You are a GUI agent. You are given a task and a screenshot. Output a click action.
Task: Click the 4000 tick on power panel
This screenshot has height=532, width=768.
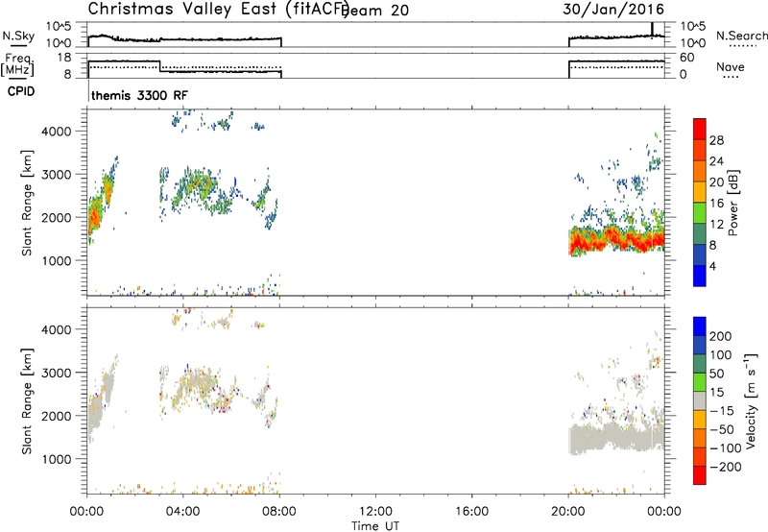point(56,131)
